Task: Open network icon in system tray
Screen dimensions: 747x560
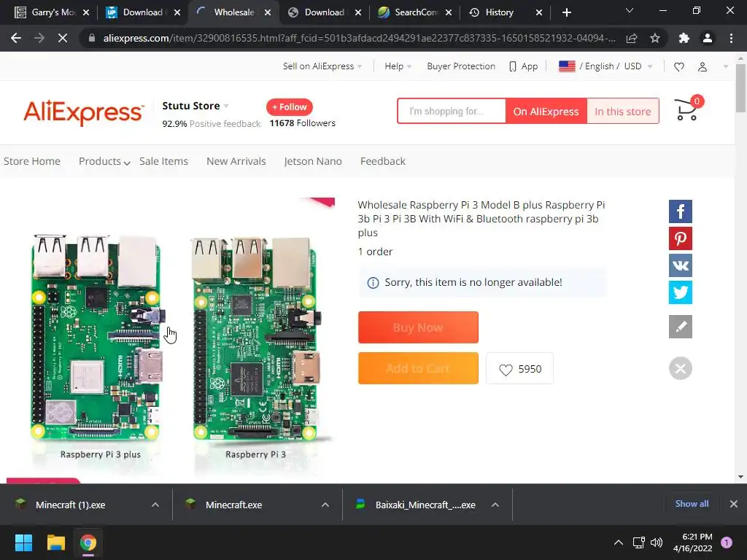Action: pyautogui.click(x=638, y=542)
